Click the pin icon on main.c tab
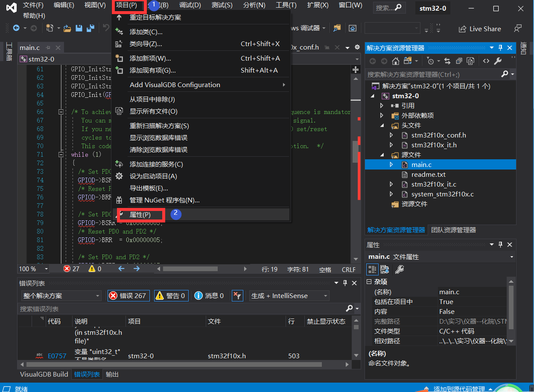This screenshot has width=534, height=392. [x=48, y=47]
